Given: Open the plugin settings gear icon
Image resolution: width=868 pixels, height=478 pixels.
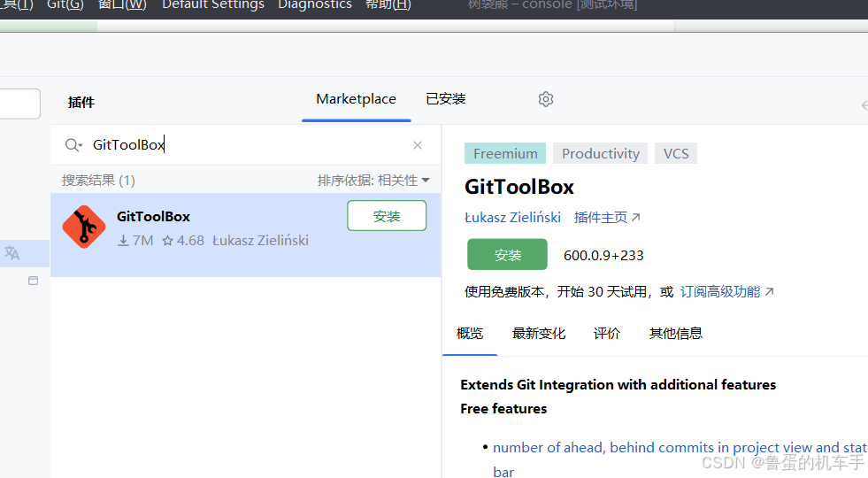Looking at the screenshot, I should coord(546,99).
